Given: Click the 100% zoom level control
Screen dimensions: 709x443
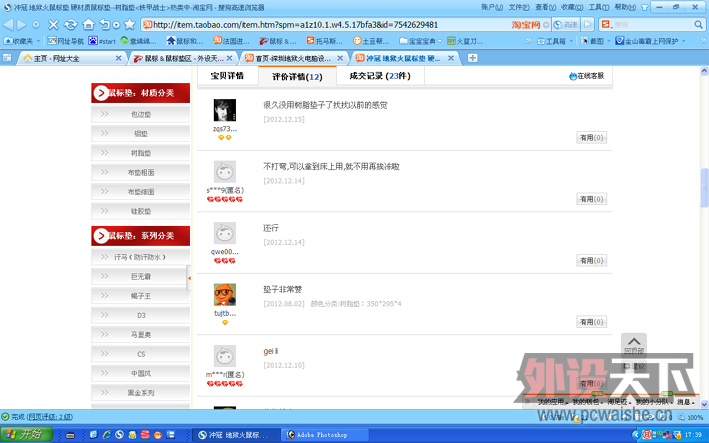Looking at the screenshot, I should pyautogui.click(x=690, y=417).
